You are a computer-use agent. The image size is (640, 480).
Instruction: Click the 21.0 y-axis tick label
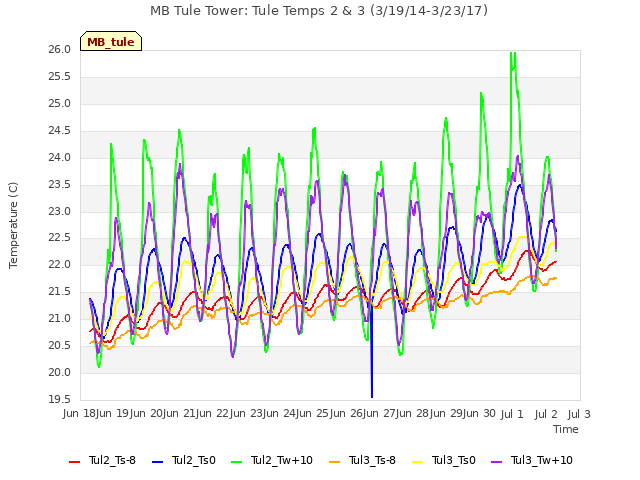60,319
